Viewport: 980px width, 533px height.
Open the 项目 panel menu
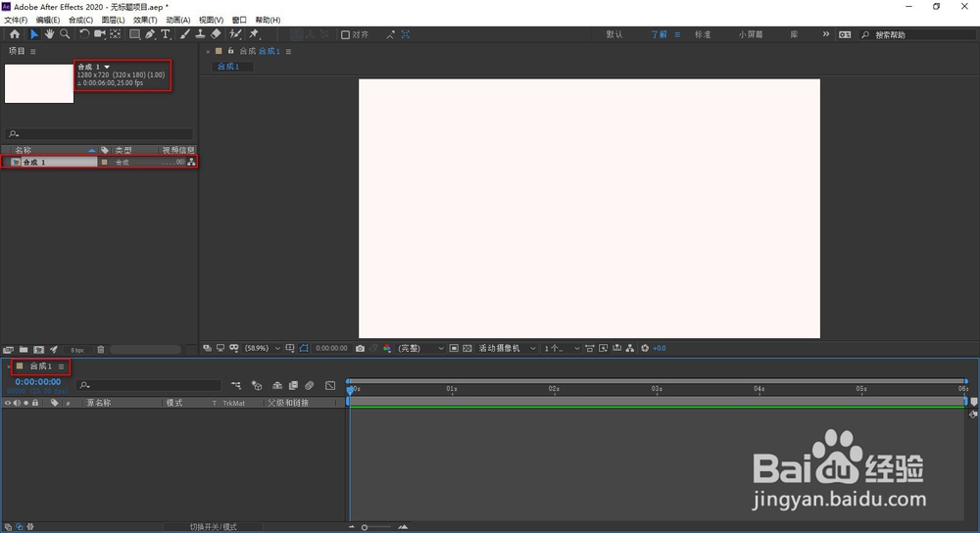coord(33,51)
